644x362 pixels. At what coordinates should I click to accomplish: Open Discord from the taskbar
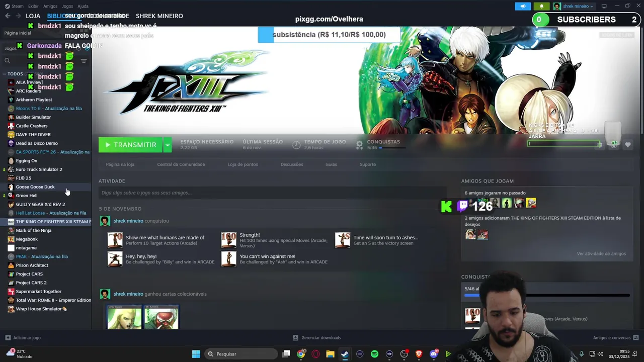[x=434, y=354]
